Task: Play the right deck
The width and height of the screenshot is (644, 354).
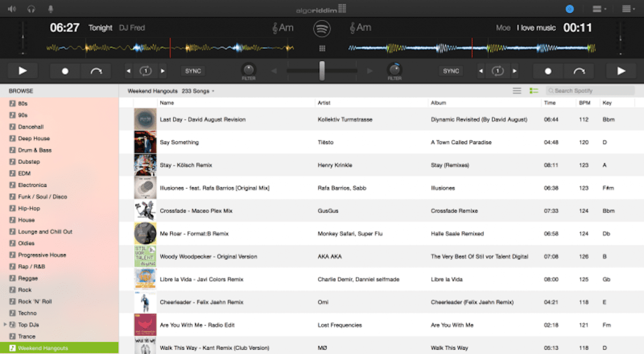Action: point(621,71)
